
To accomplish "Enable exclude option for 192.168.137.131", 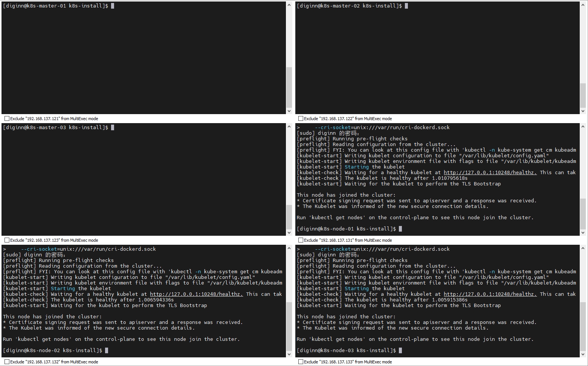I will 301,240.
